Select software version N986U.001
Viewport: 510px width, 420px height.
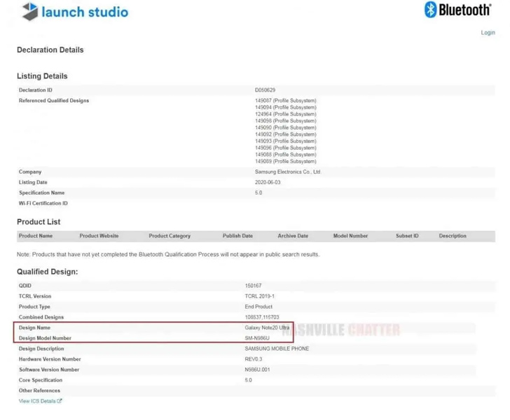tap(257, 370)
